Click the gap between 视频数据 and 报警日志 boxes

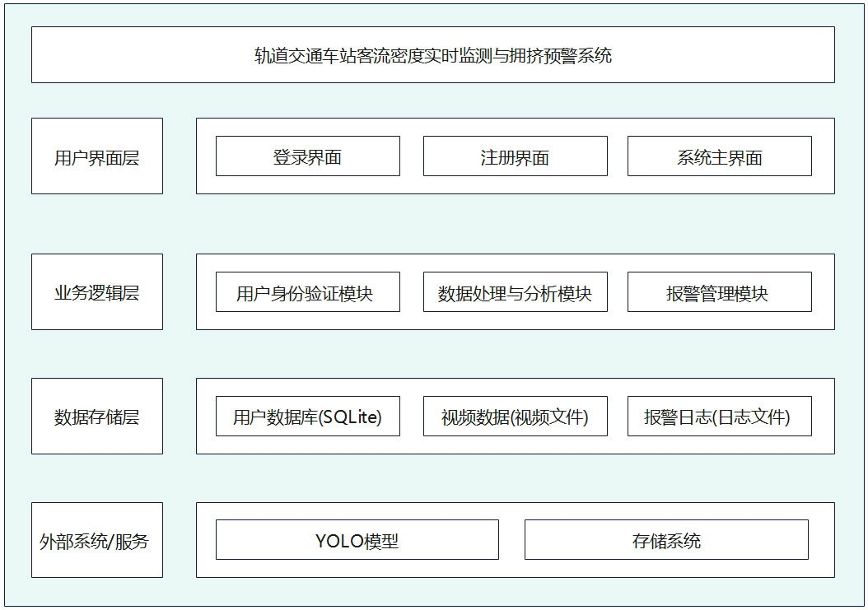[x=618, y=417]
